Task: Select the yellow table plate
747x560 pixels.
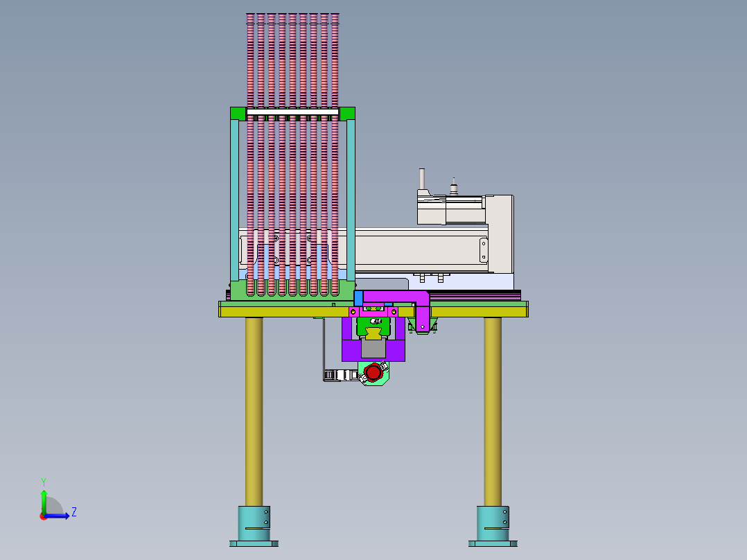Action: pyautogui.click(x=285, y=312)
